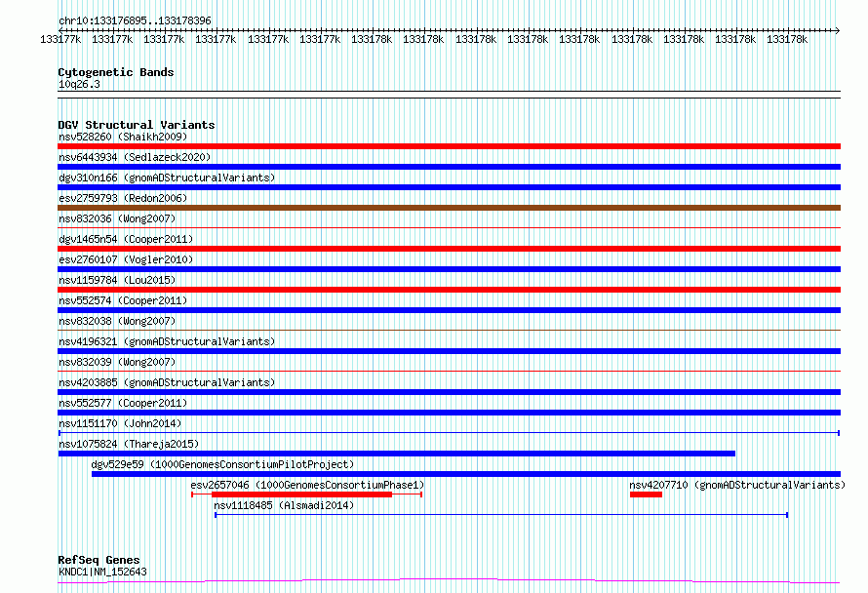This screenshot has width=868, height=593.
Task: Select the nsv1075824 (Thareja2015) blue bar
Action: [397, 454]
